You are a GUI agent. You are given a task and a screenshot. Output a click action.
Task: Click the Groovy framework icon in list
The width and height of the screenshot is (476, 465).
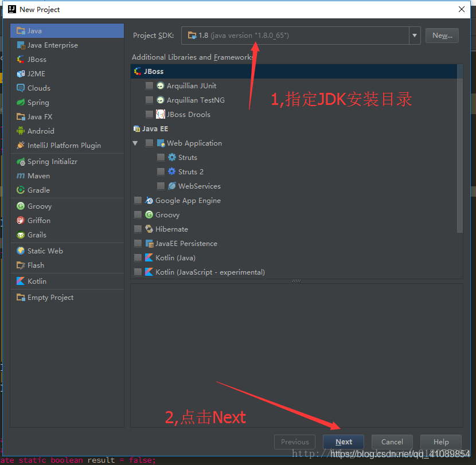pyautogui.click(x=149, y=214)
